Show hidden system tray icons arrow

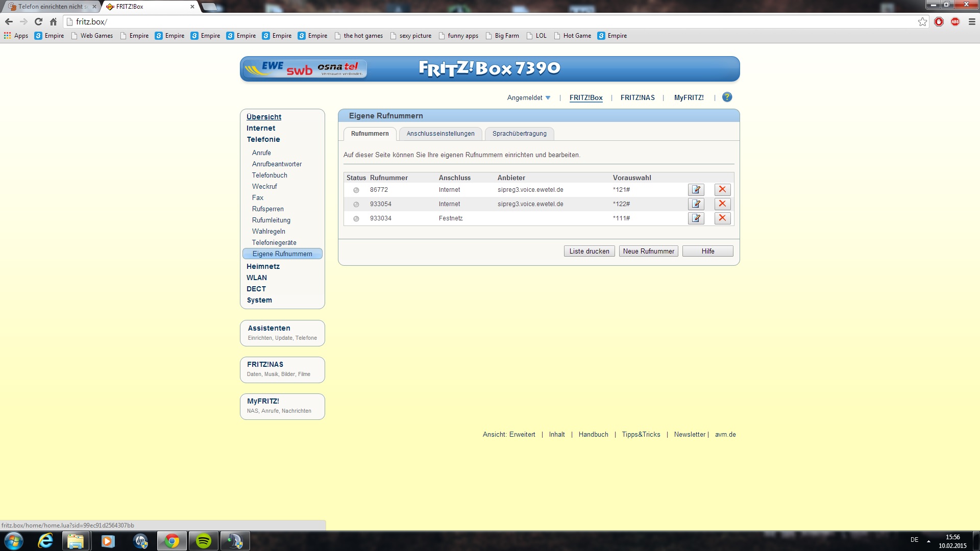pyautogui.click(x=928, y=541)
